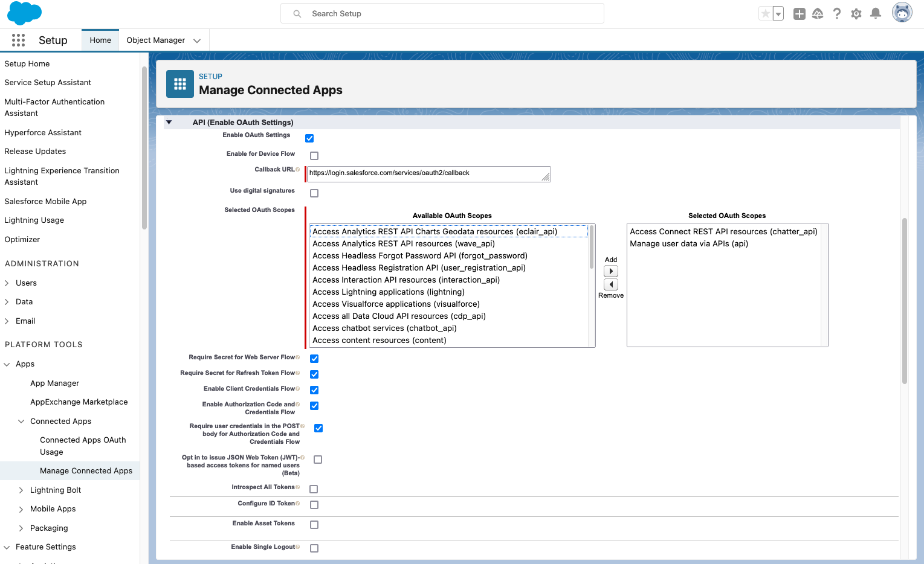Collapse the Apps tree node
This screenshot has height=564, width=924.
[x=7, y=364]
